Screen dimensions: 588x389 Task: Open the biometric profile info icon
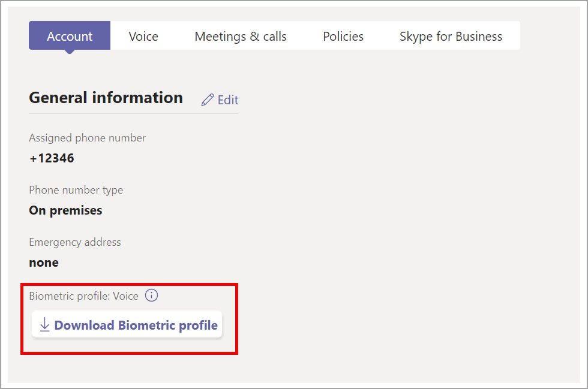coord(151,295)
